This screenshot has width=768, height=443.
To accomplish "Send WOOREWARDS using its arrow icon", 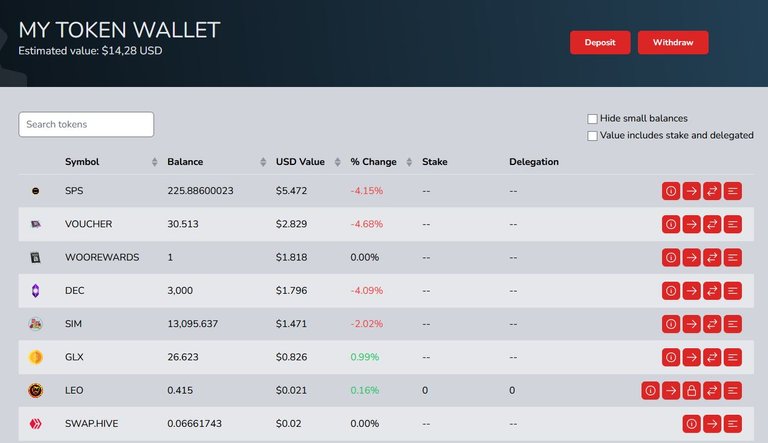I will (692, 258).
